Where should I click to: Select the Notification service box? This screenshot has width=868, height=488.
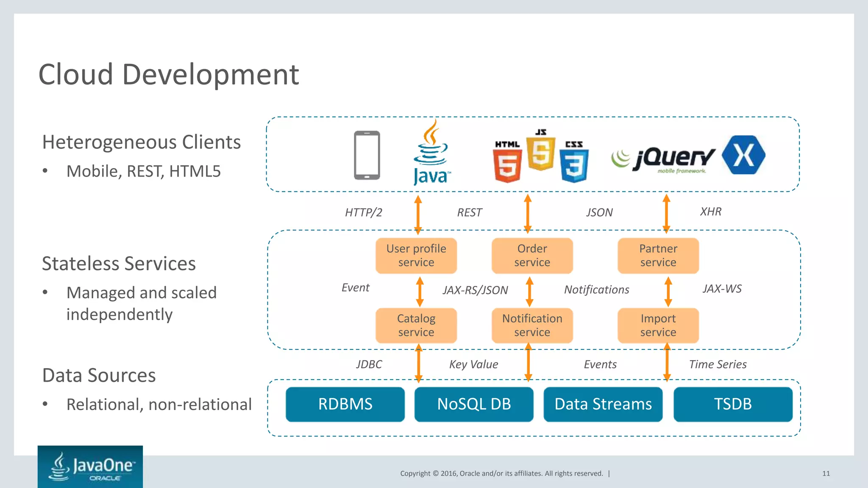[532, 325]
